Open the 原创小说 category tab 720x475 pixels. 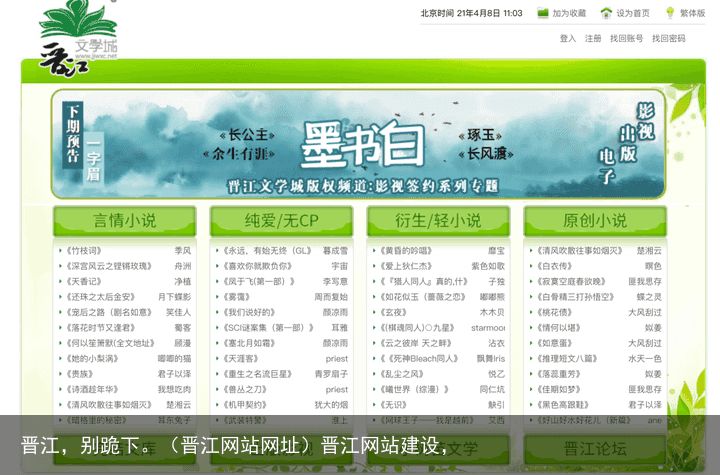[x=595, y=221]
